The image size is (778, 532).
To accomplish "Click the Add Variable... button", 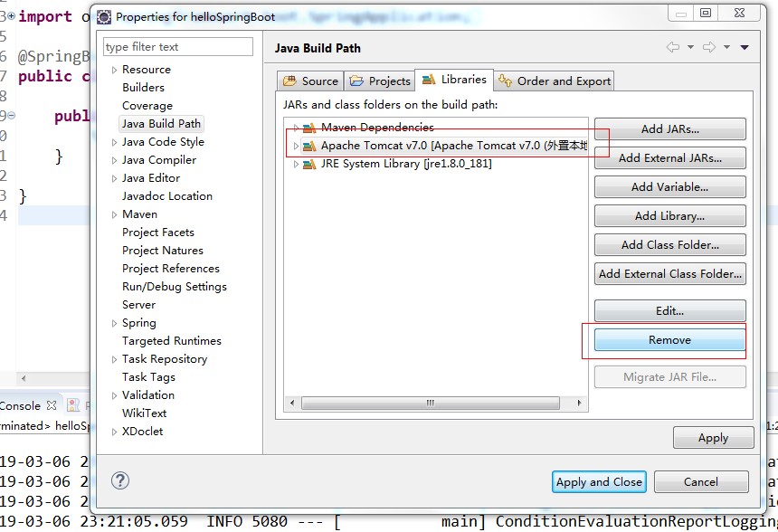I will tap(669, 187).
